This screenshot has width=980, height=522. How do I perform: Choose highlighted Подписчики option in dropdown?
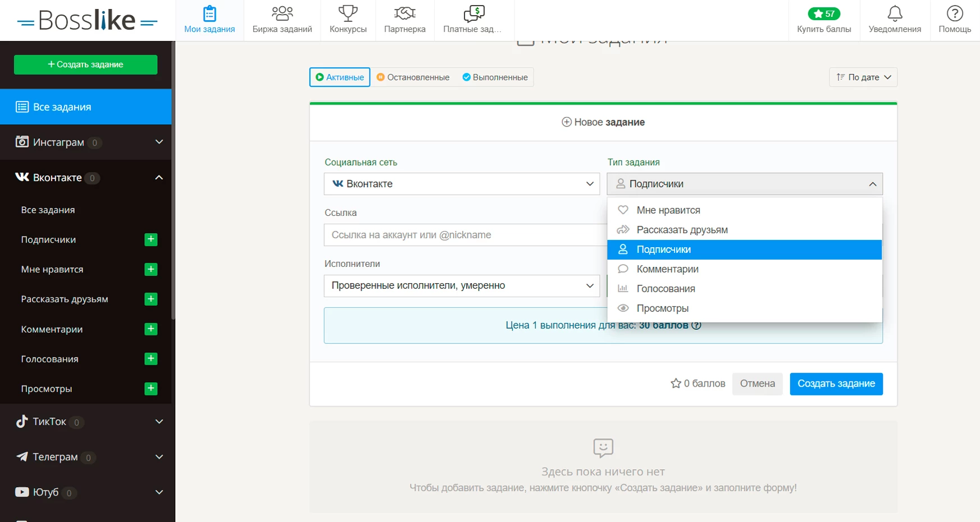click(x=745, y=249)
